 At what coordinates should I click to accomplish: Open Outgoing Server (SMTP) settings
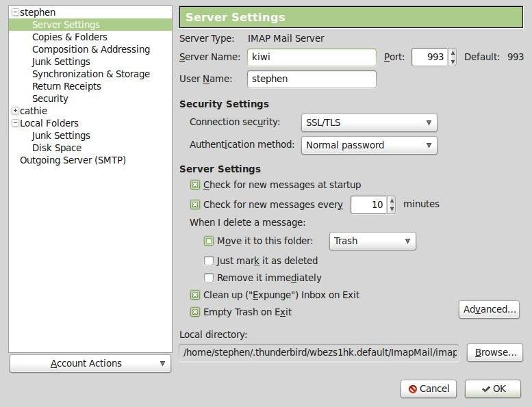73,160
